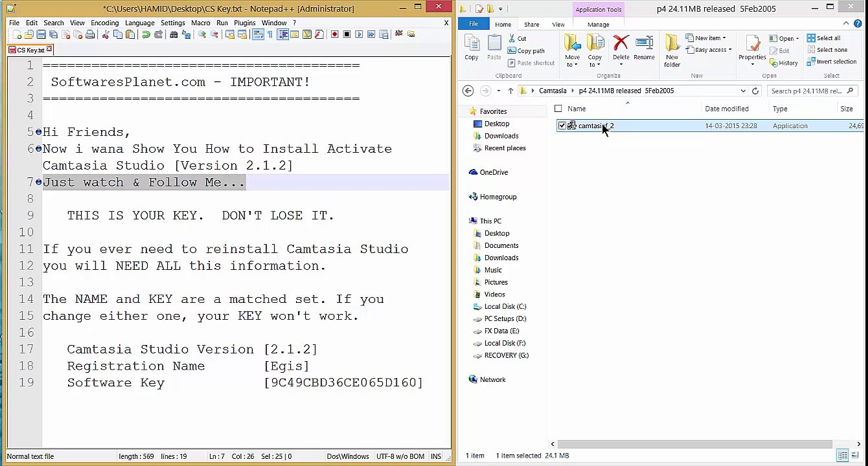Switch to Large icons view in status bar
This screenshot has width=868, height=466.
tap(855, 456)
